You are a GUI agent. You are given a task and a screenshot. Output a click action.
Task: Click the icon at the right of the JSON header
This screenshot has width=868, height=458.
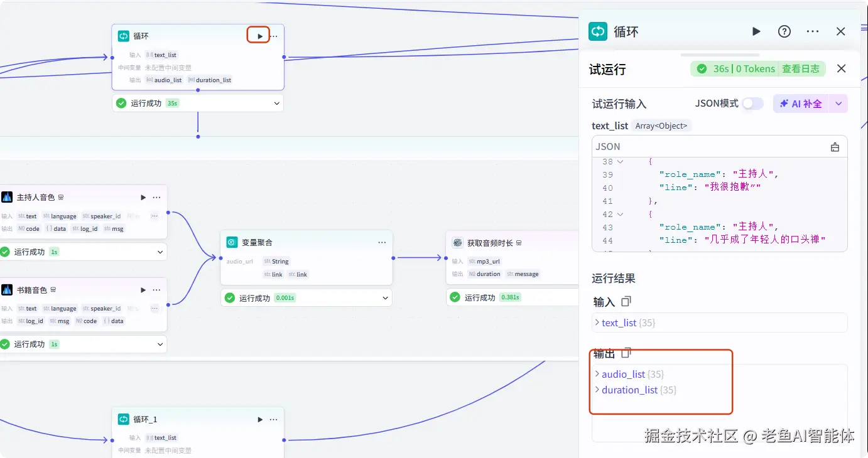click(x=835, y=147)
